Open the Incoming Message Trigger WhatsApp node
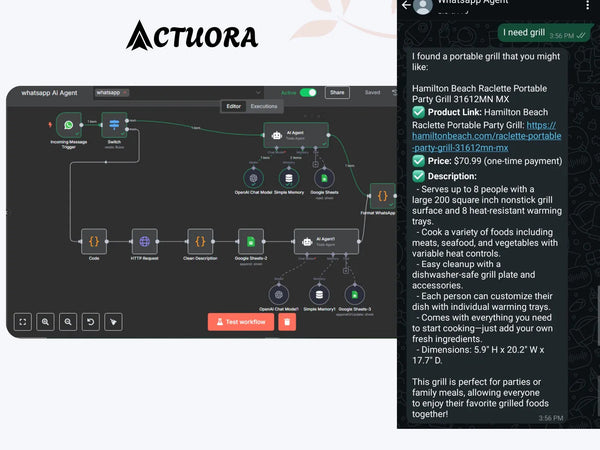Image resolution: width=600 pixels, height=450 pixels. click(68, 125)
